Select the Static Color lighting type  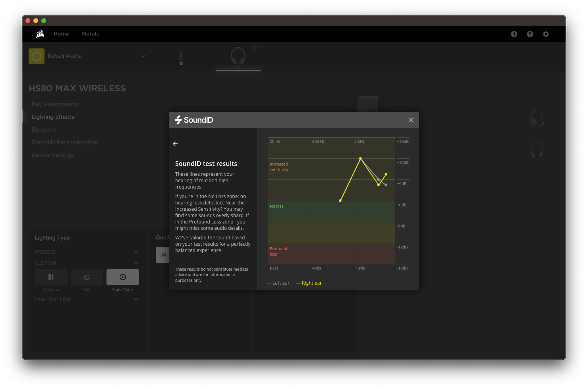tap(123, 277)
